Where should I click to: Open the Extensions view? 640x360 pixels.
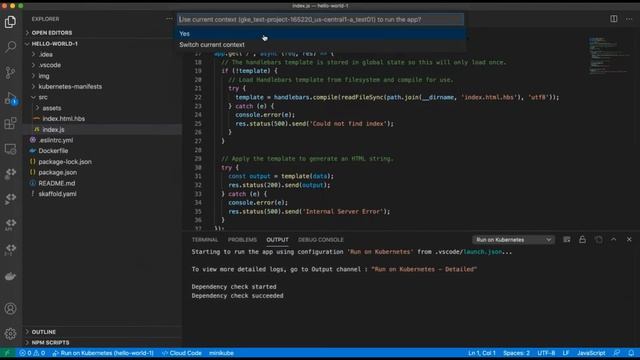(x=11, y=123)
